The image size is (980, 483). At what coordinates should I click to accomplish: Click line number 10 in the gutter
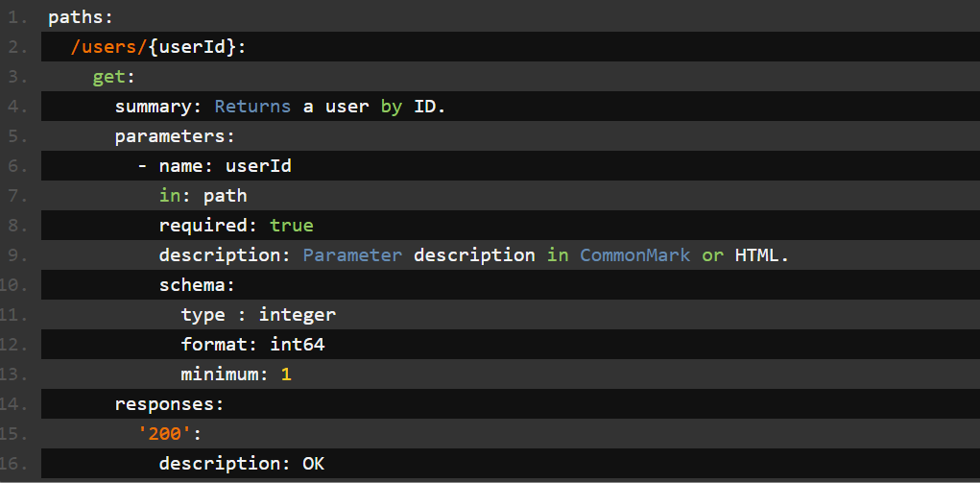pyautogui.click(x=18, y=285)
